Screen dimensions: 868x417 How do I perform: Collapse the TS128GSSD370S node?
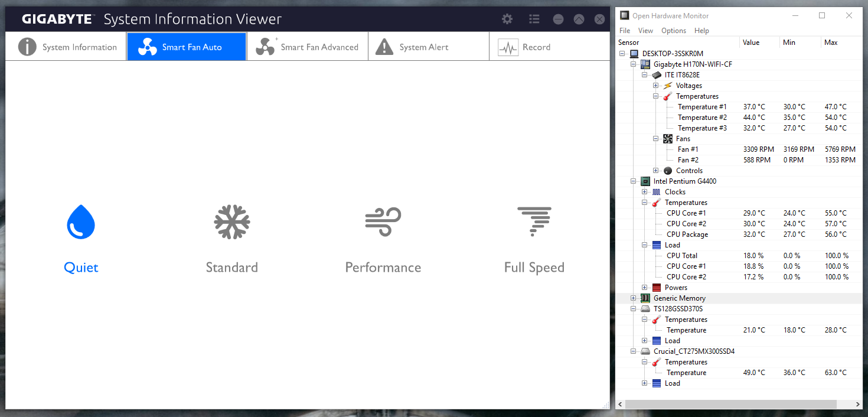[634, 309]
